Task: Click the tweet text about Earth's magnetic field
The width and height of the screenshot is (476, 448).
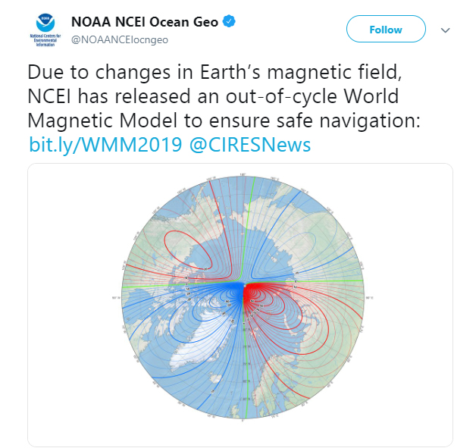Action: tap(224, 96)
